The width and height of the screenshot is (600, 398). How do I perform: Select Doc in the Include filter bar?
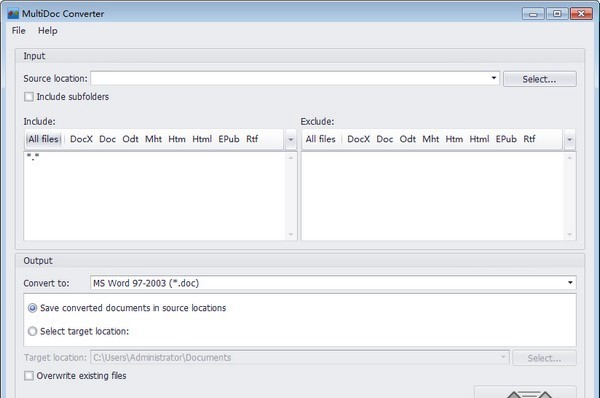(108, 139)
